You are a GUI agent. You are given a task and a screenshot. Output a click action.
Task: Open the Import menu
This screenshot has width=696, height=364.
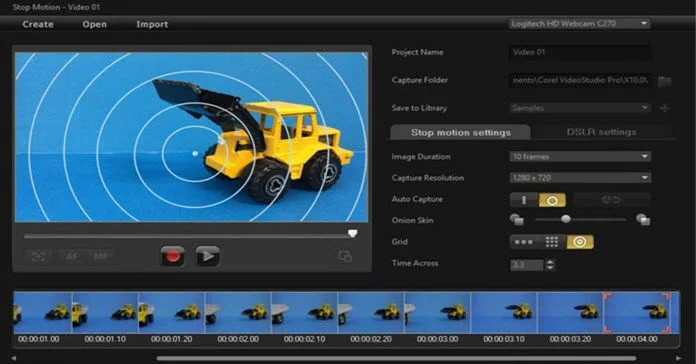click(152, 24)
